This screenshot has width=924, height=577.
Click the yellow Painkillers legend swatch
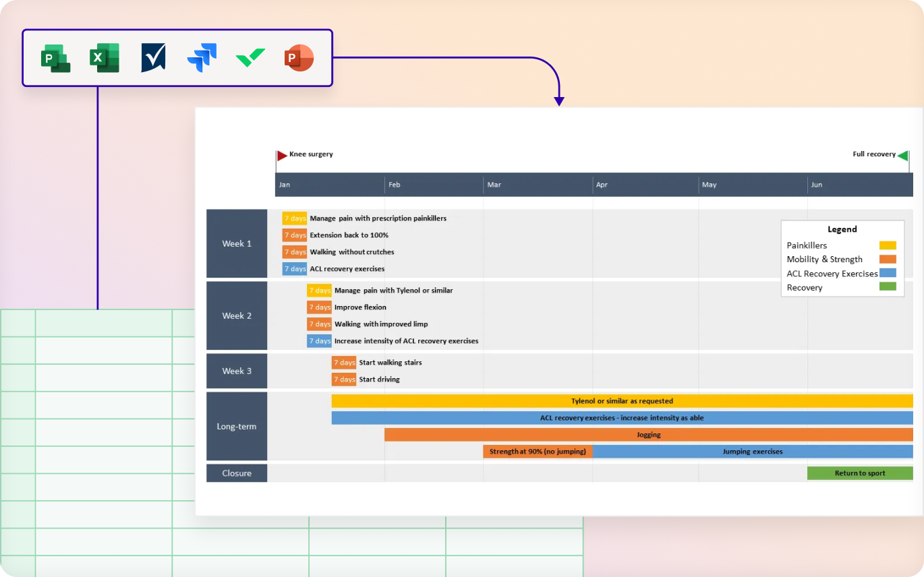888,245
